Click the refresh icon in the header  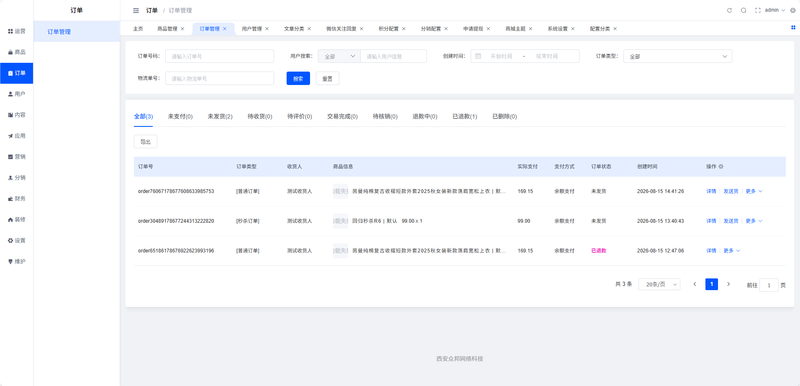coord(729,10)
